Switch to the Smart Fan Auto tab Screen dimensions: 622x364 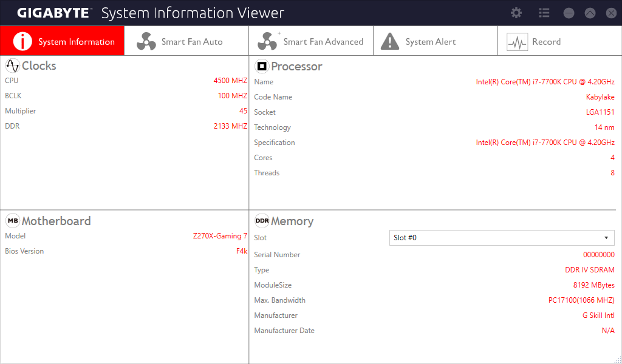(186, 41)
